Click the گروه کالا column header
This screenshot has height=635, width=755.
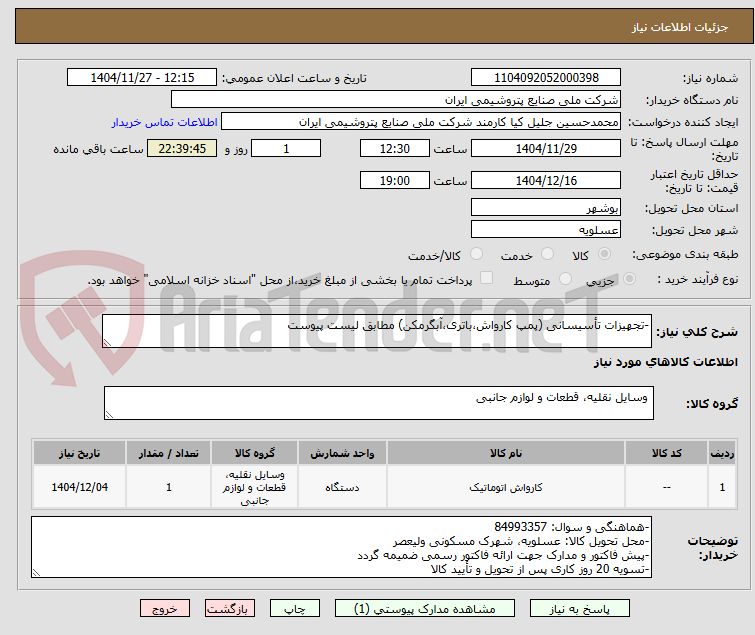pyautogui.click(x=254, y=453)
